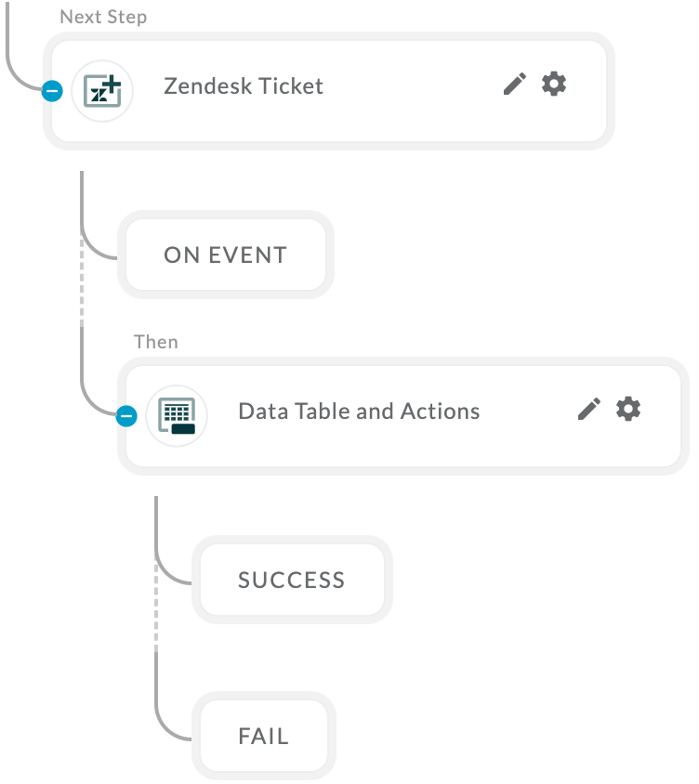Click the Next Step label
Image resolution: width=699 pixels, height=784 pixels.
[x=103, y=17]
